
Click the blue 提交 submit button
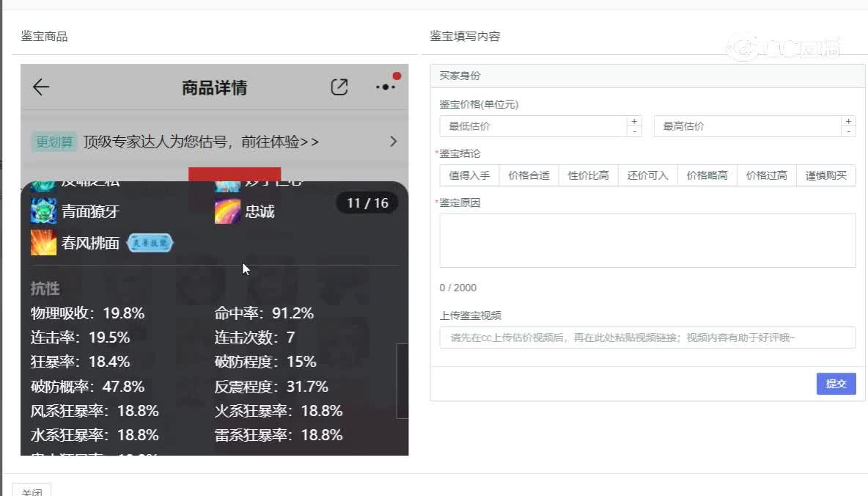click(836, 384)
